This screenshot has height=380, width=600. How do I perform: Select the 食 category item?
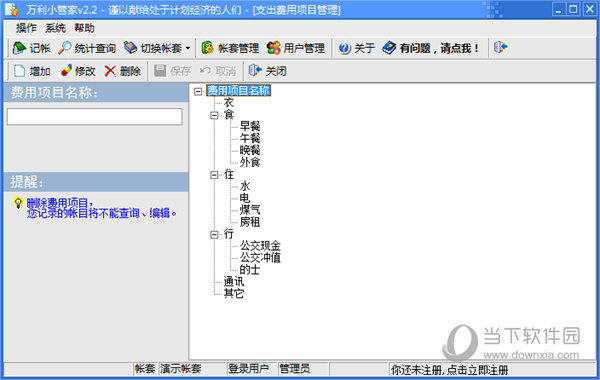click(229, 114)
